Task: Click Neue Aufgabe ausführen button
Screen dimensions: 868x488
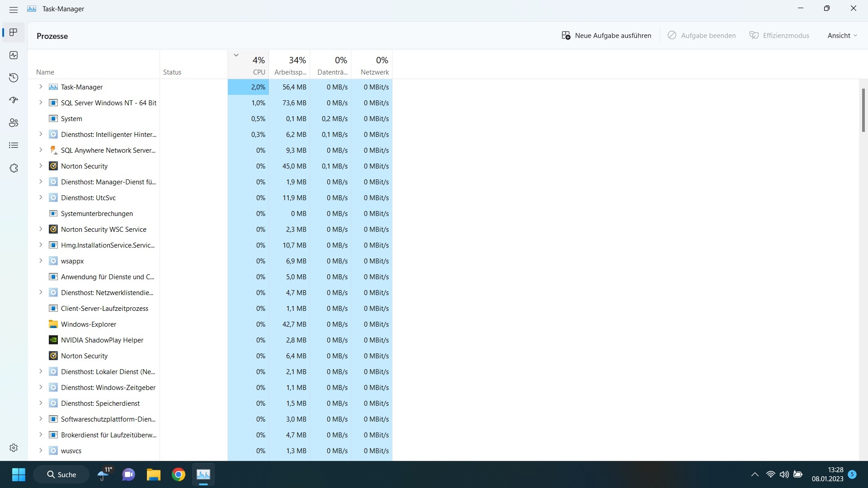Action: 606,36
